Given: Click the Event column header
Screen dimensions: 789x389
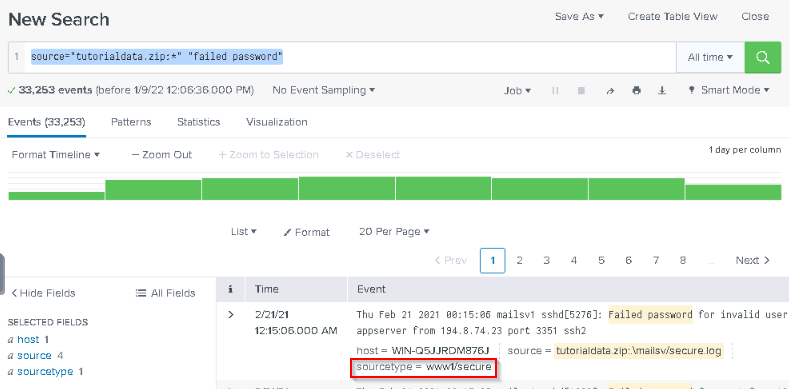Looking at the screenshot, I should pyautogui.click(x=371, y=289).
